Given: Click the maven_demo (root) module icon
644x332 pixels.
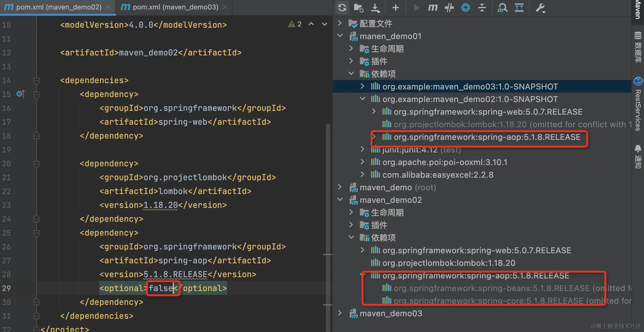Looking at the screenshot, I should [x=354, y=188].
